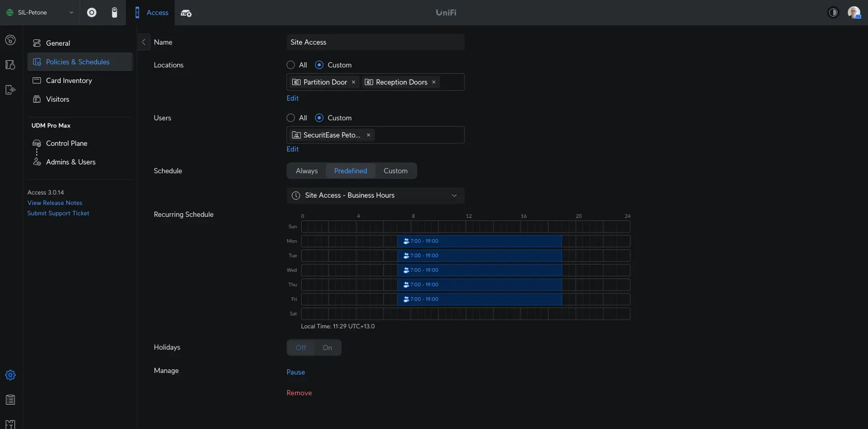
Task: Open the SIL-Petone site selector
Action: [x=40, y=12]
